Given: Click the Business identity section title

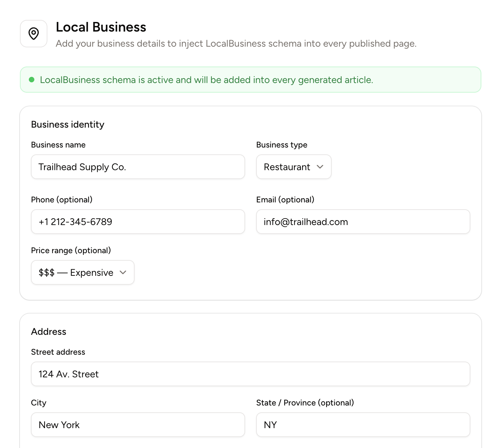Looking at the screenshot, I should [68, 125].
